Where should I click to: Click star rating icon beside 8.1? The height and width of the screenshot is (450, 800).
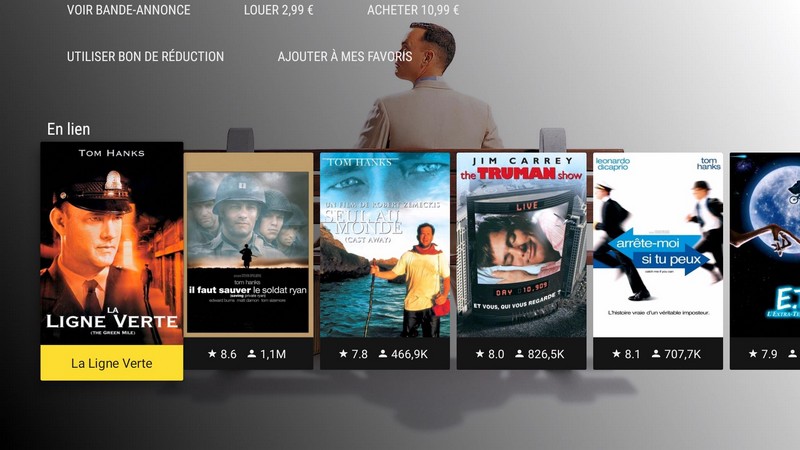coord(616,353)
